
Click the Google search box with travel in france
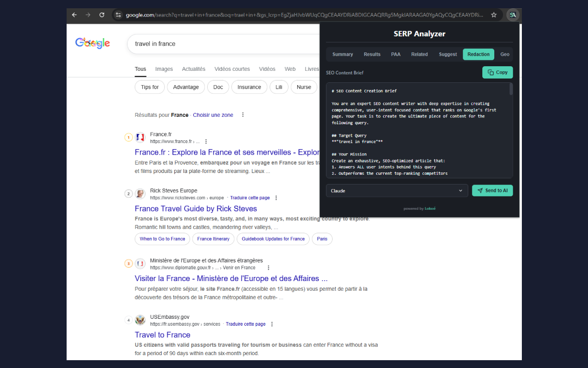click(x=224, y=44)
